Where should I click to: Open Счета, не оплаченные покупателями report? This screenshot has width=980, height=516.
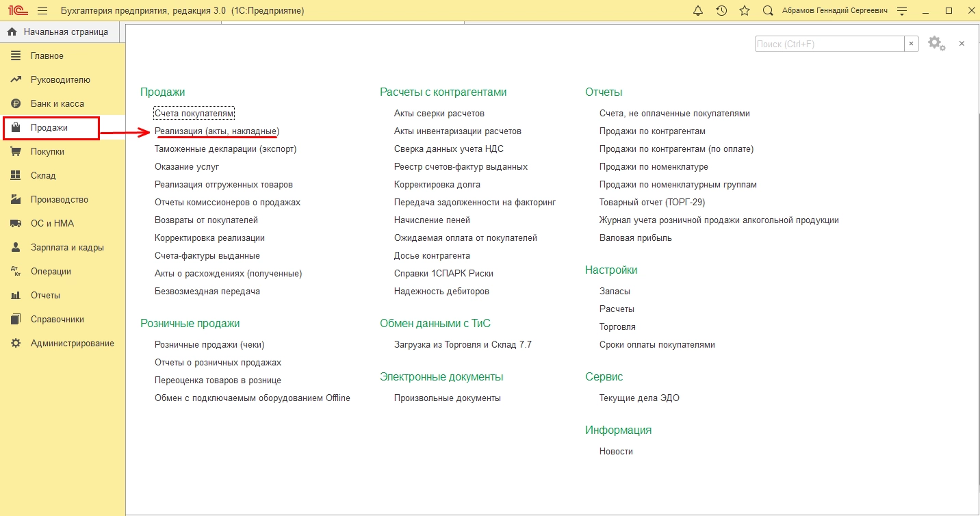coord(675,113)
